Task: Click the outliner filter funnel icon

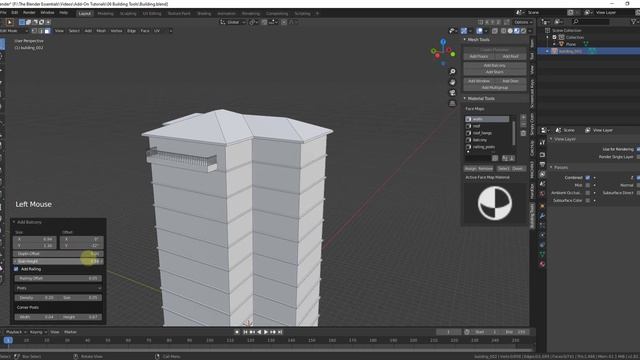Action: (634, 21)
